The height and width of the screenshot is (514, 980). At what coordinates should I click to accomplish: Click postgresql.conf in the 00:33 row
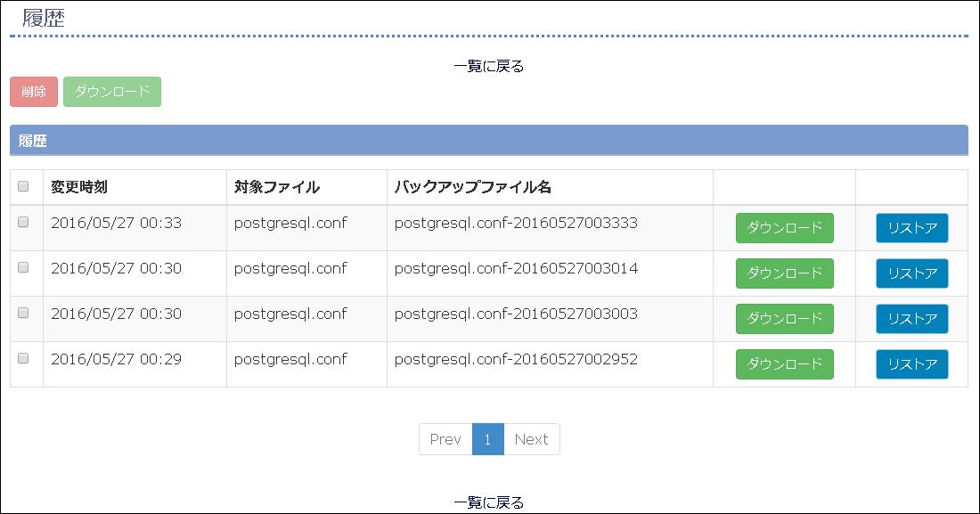pyautogui.click(x=290, y=224)
